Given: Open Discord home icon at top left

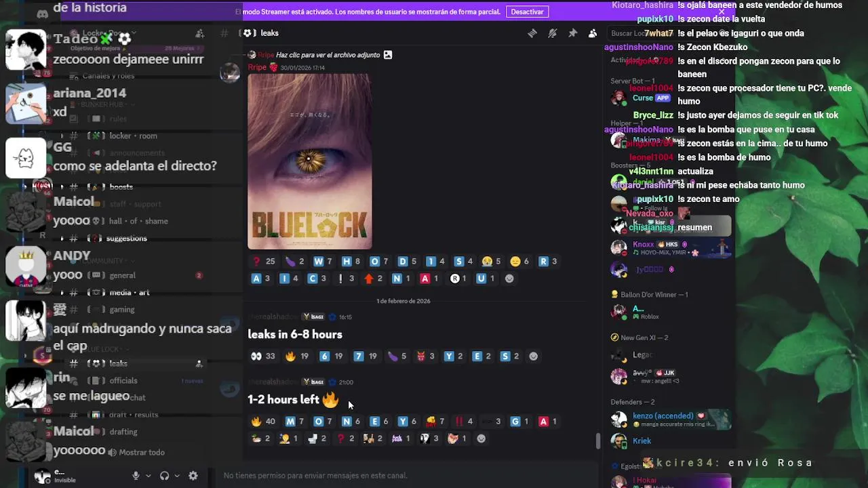Looking at the screenshot, I should pos(42,14).
